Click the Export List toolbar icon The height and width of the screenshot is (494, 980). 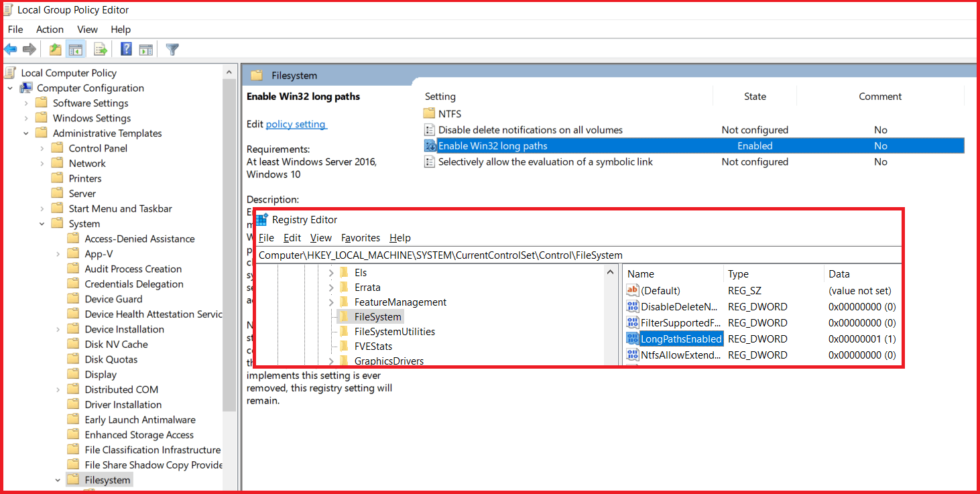pyautogui.click(x=101, y=49)
